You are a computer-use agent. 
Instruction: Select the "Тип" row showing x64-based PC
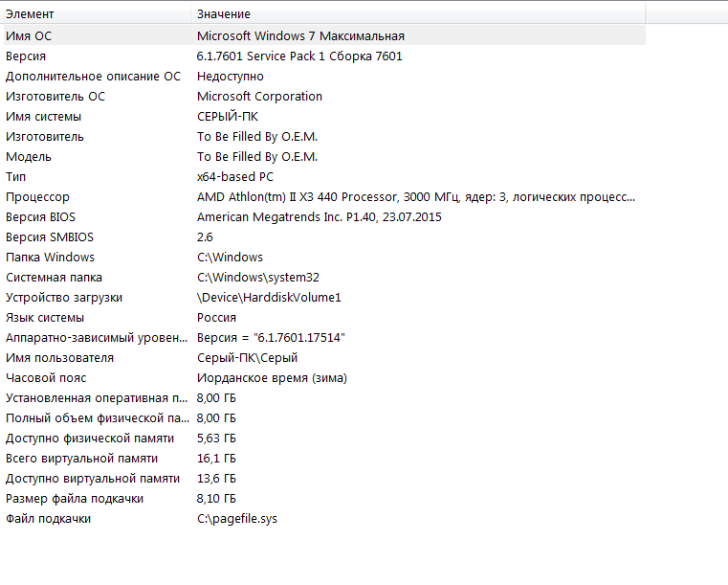pos(16,176)
